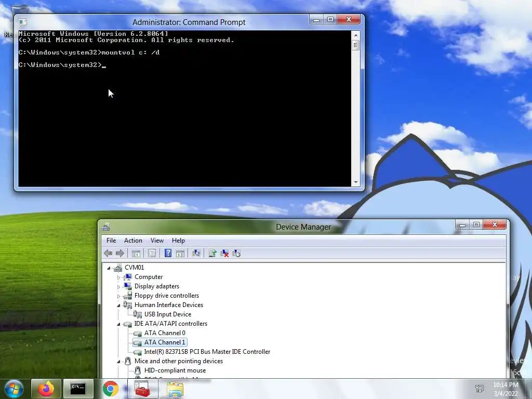Collapse Mice and other pointing devices
Screen dimensions: 532x399
[x=118, y=362]
